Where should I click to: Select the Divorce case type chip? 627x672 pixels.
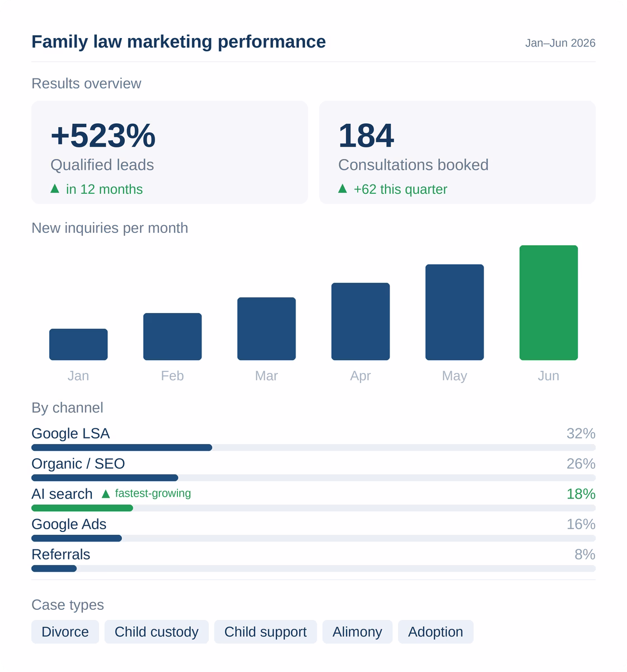(65, 632)
